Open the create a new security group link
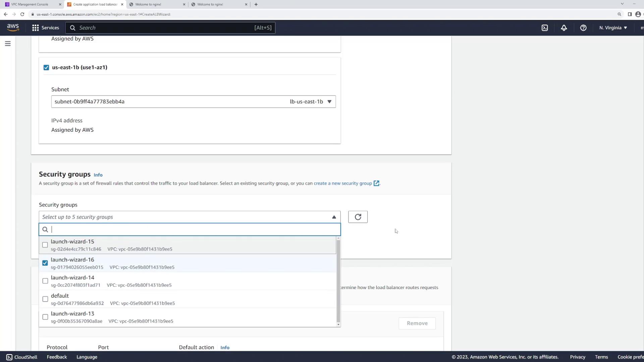Screen dimensions: 644x362 pos(343,183)
